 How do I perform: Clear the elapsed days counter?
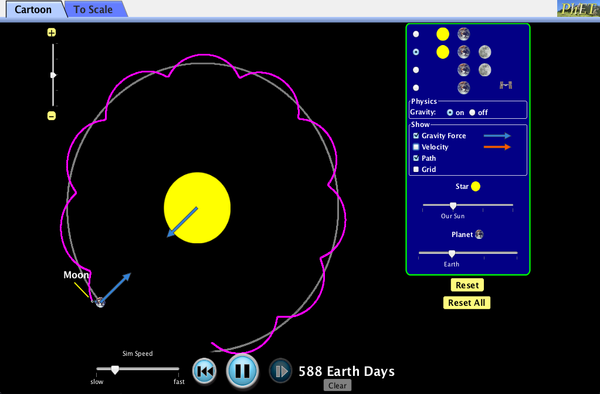coord(338,386)
